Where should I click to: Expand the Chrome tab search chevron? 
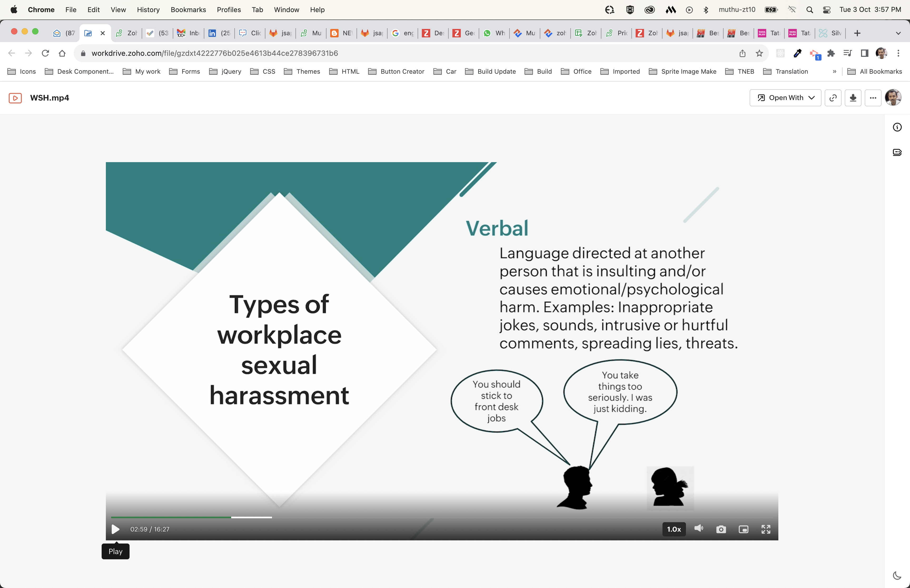pyautogui.click(x=898, y=33)
